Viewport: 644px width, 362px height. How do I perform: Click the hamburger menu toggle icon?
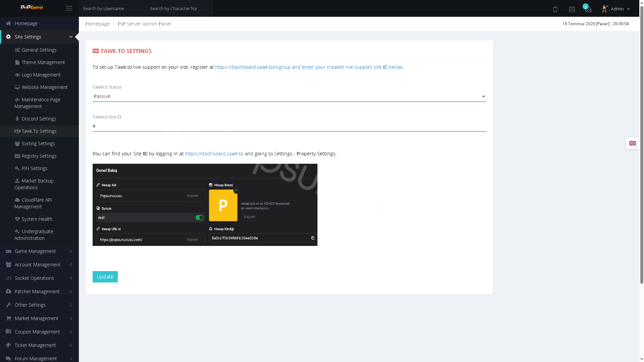69,8
